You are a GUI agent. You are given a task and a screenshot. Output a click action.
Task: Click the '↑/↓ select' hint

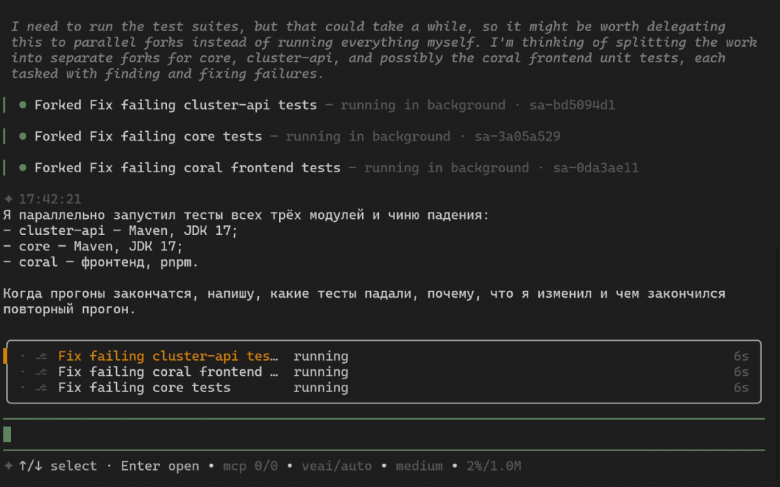point(58,466)
